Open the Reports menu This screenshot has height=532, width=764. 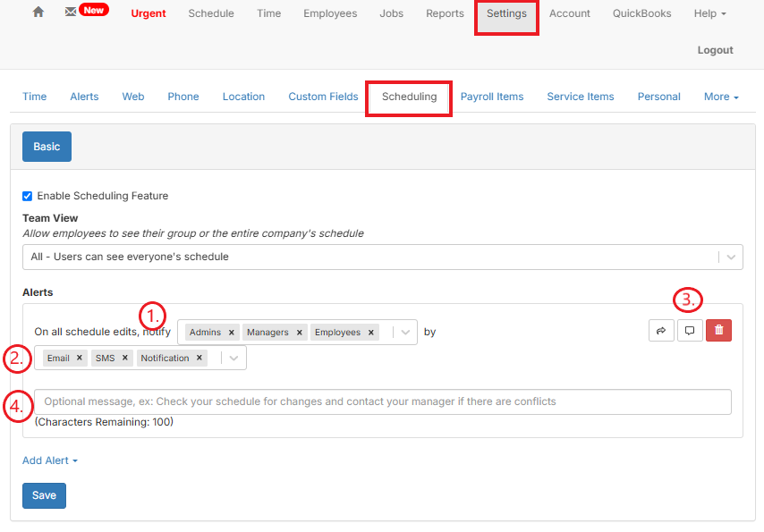pyautogui.click(x=445, y=13)
